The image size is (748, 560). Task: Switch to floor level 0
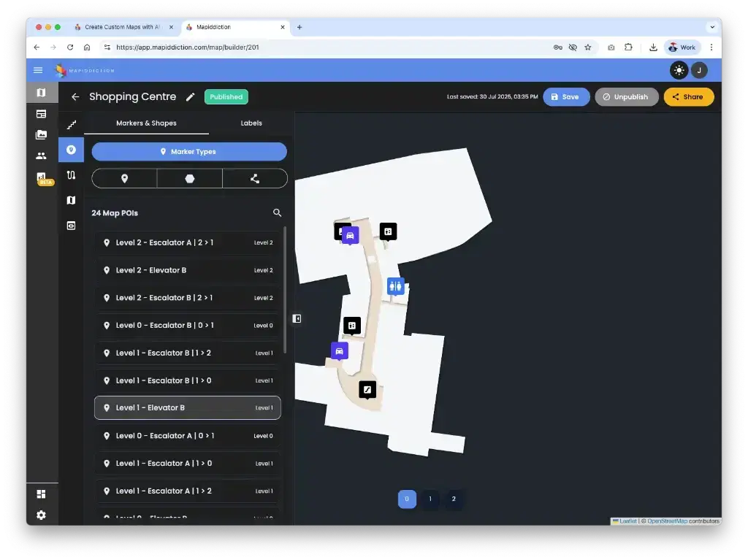407,499
